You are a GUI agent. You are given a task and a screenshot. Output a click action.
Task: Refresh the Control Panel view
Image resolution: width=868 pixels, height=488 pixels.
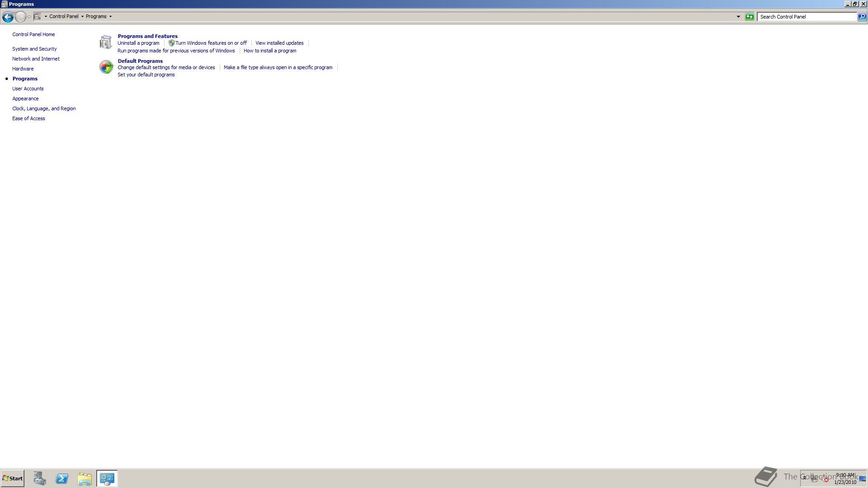point(750,17)
